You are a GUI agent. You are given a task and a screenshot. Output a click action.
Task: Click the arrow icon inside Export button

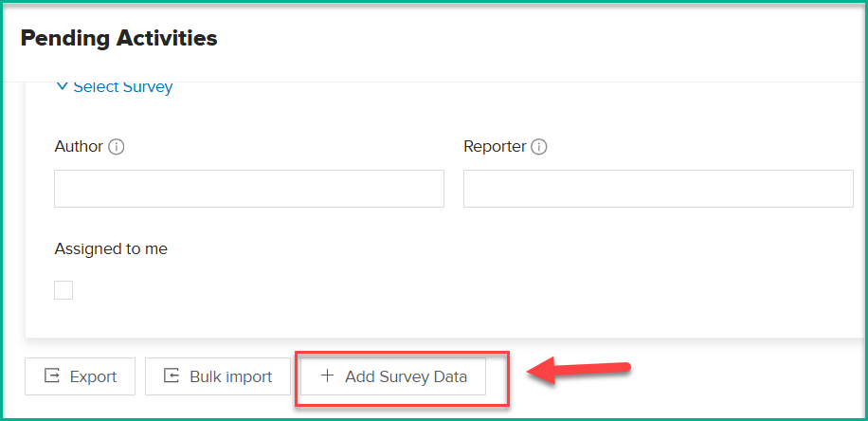[51, 376]
